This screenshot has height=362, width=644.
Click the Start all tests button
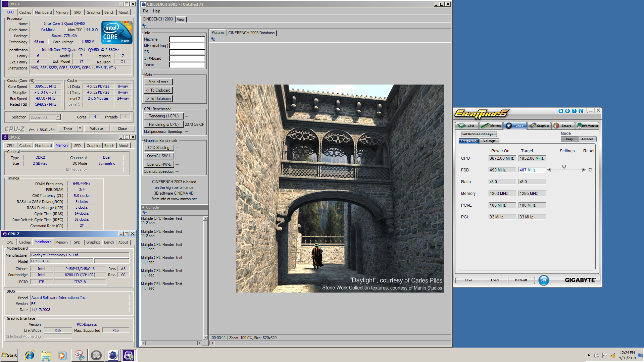pos(158,82)
